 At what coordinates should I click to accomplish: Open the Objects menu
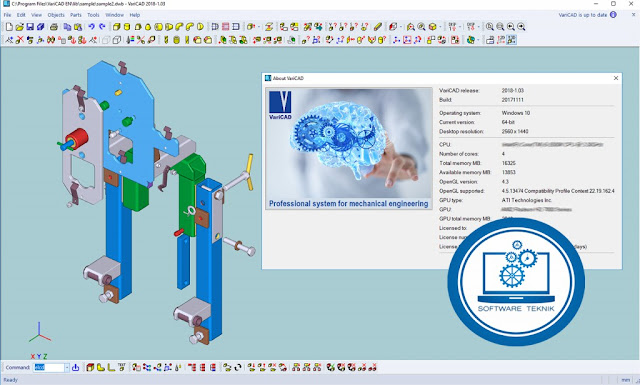coord(56,15)
